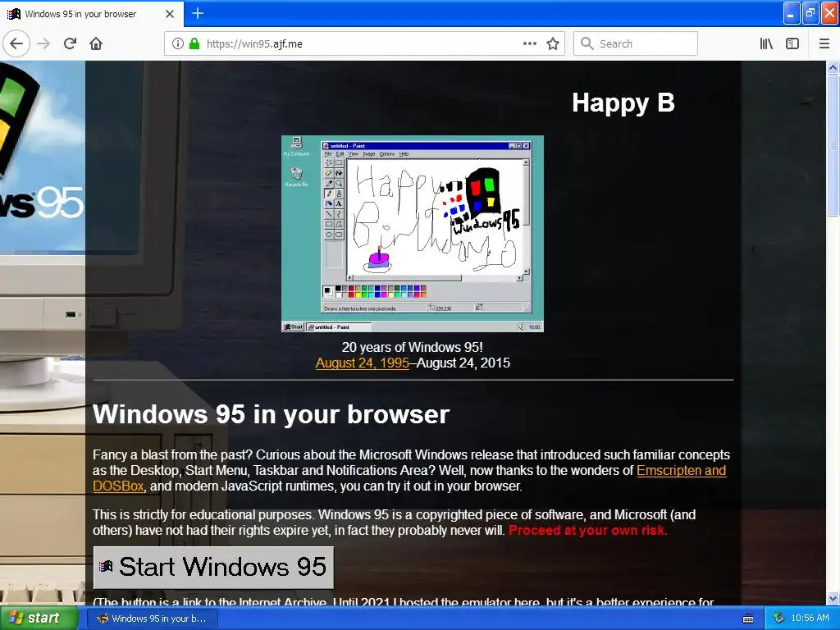The width and height of the screenshot is (840, 630).
Task: Click the keyboard icon in system tray
Action: (x=748, y=619)
